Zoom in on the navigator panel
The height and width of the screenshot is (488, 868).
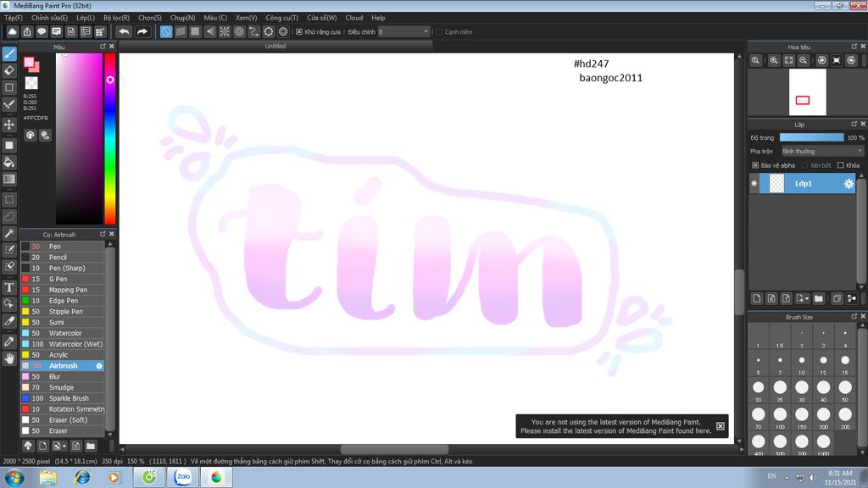[774, 60]
